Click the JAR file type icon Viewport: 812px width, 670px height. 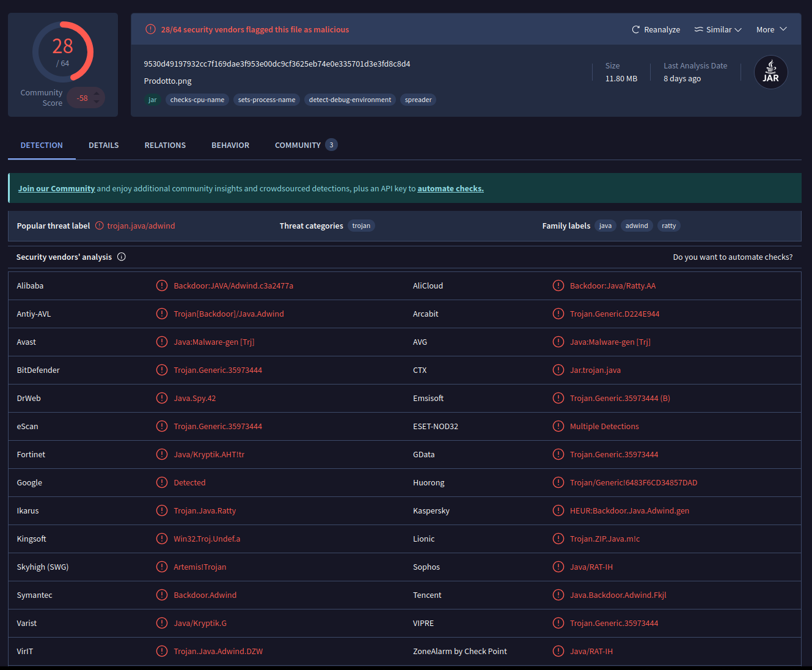(770, 72)
